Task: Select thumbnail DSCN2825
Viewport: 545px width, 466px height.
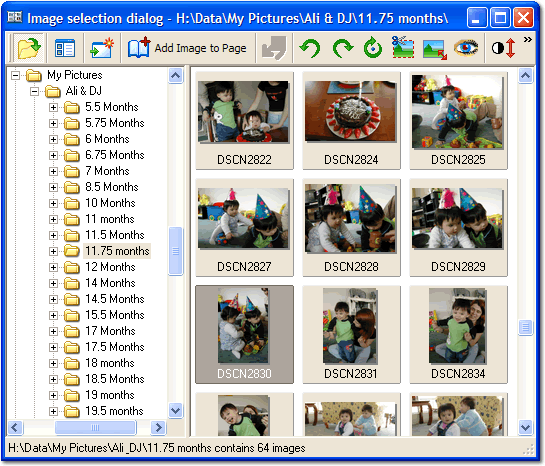Action: coord(458,121)
